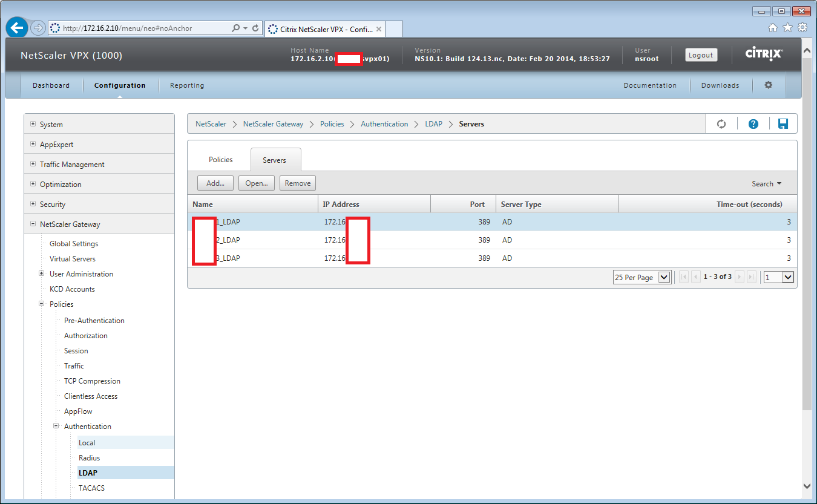Open the Reporting tab
Viewport: 817px width, 504px height.
pyautogui.click(x=187, y=85)
